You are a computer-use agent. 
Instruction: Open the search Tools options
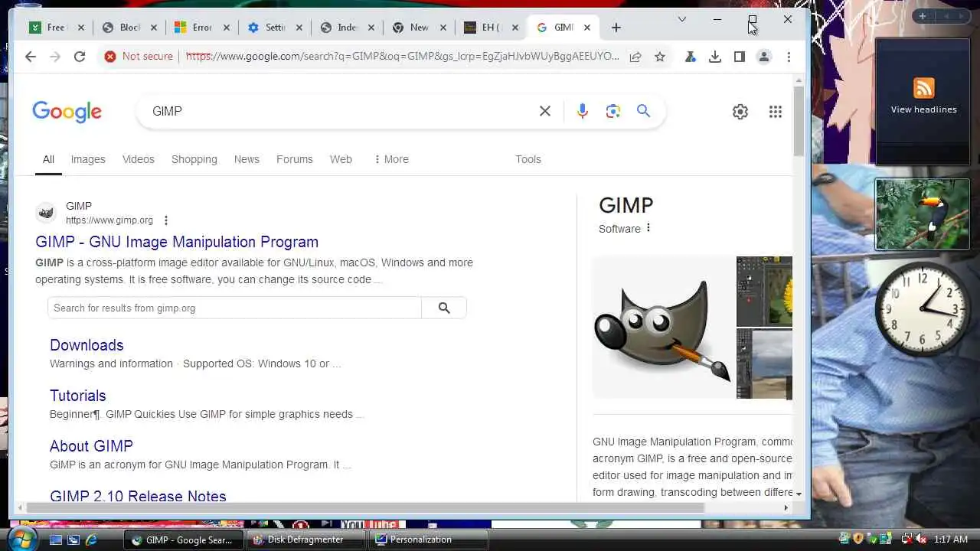tap(528, 159)
